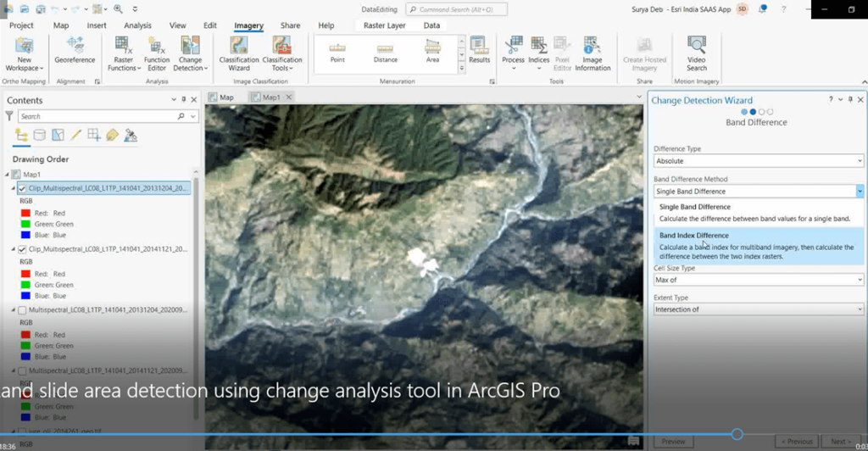This screenshot has height=451, width=868.
Task: Open the Analysis ribbon tab
Action: [x=137, y=25]
